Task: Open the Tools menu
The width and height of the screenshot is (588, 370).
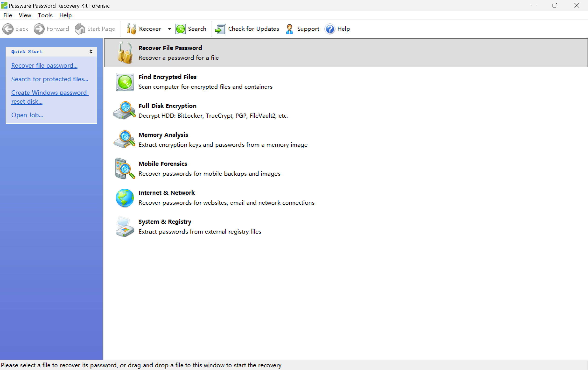Action: pos(45,15)
